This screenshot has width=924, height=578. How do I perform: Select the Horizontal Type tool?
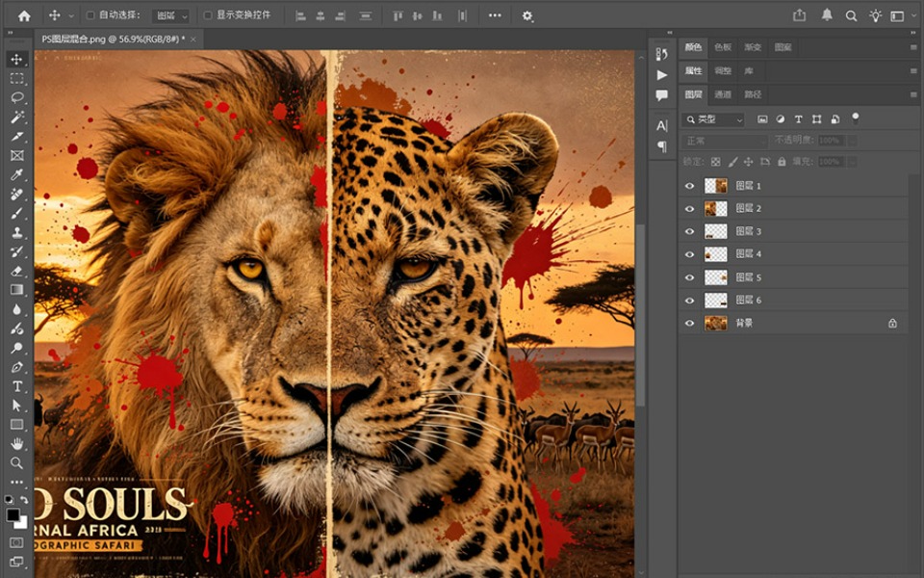click(17, 387)
